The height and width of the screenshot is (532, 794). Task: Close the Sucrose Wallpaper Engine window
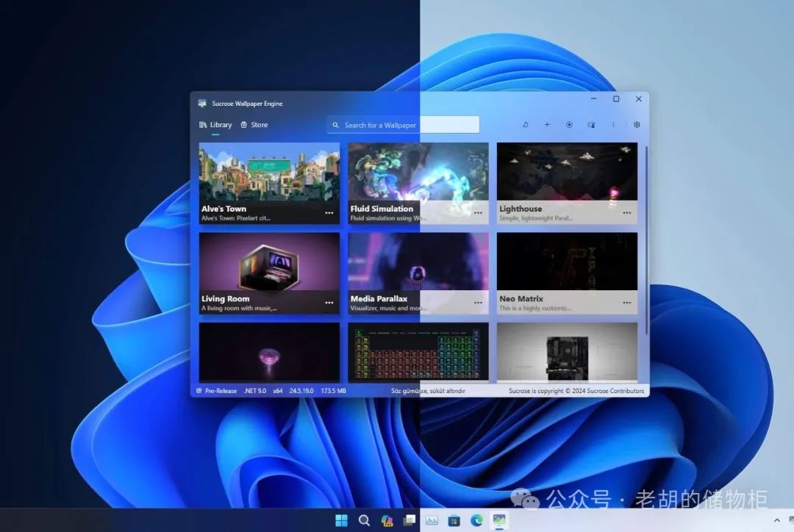[639, 99]
